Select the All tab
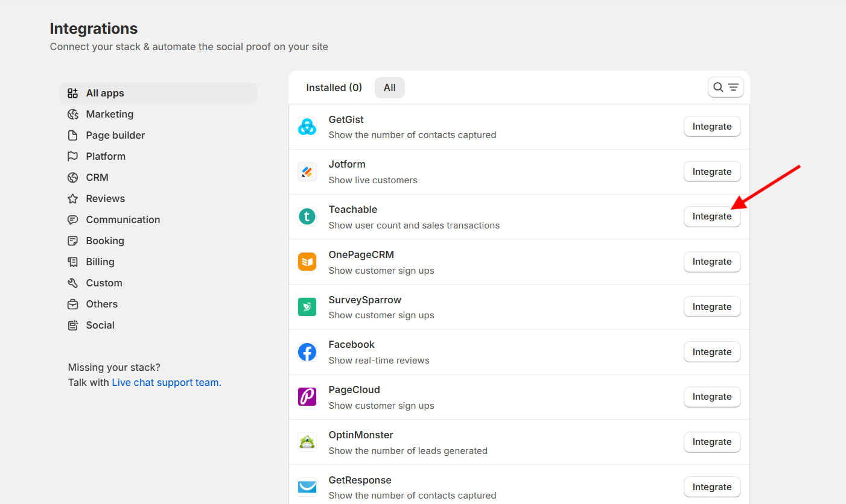The height and width of the screenshot is (504, 846). [390, 87]
